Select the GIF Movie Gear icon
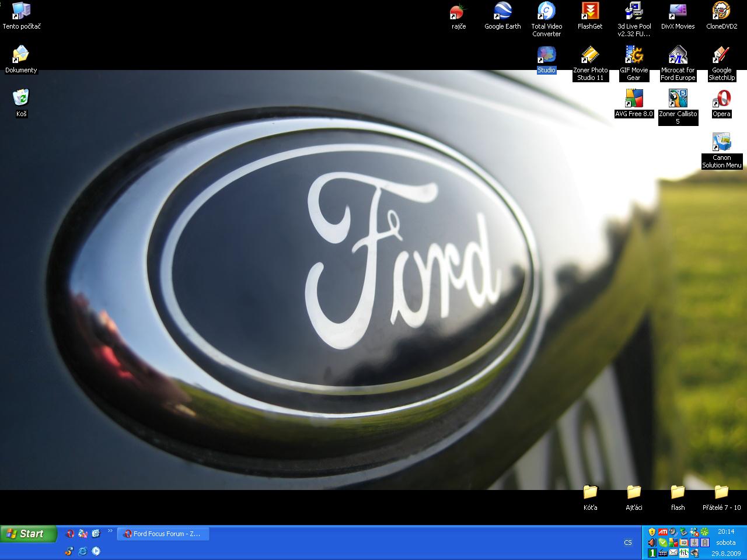 (634, 55)
